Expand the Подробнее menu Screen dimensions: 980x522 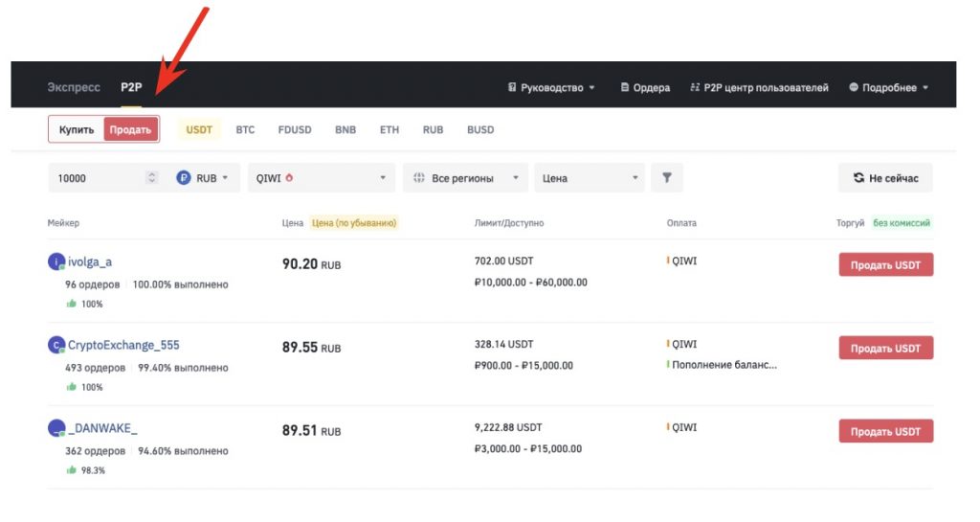point(889,87)
